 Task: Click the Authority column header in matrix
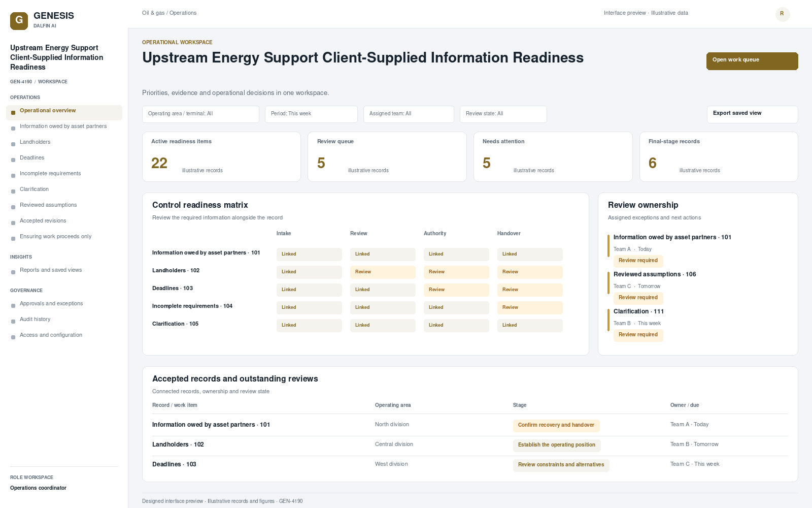pos(435,234)
